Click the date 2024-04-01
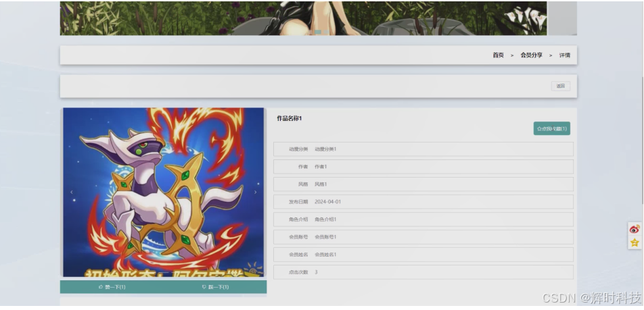Screen dimensions: 644x310 point(327,202)
